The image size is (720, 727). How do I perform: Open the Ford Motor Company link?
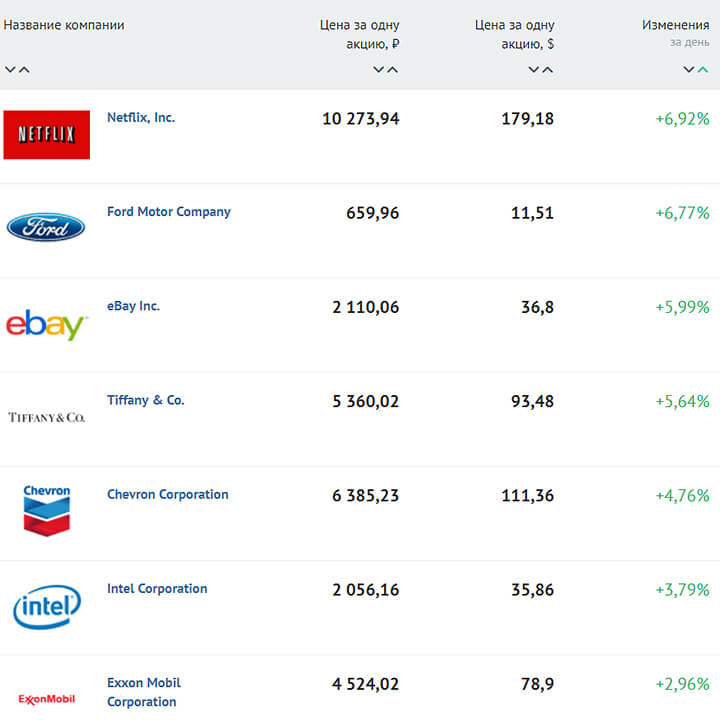coord(169,211)
